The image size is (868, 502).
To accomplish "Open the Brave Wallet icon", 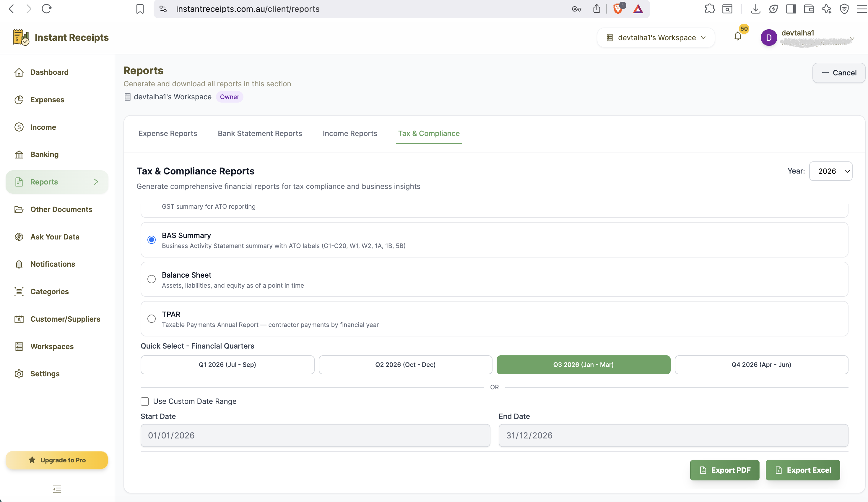I will click(809, 9).
